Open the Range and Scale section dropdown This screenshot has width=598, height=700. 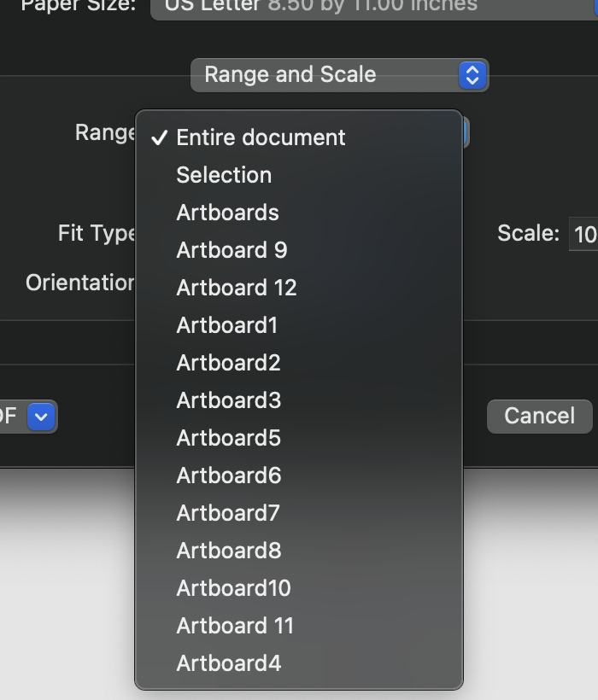339,75
